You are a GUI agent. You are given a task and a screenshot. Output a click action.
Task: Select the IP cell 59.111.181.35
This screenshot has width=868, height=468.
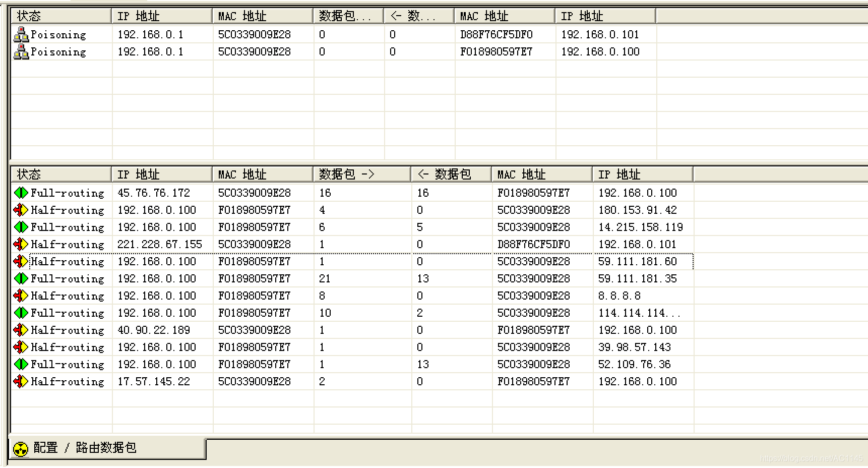click(x=638, y=278)
